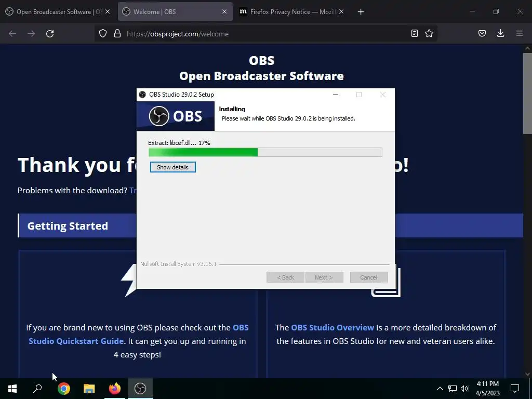Open File Explorer from taskbar

89,389
